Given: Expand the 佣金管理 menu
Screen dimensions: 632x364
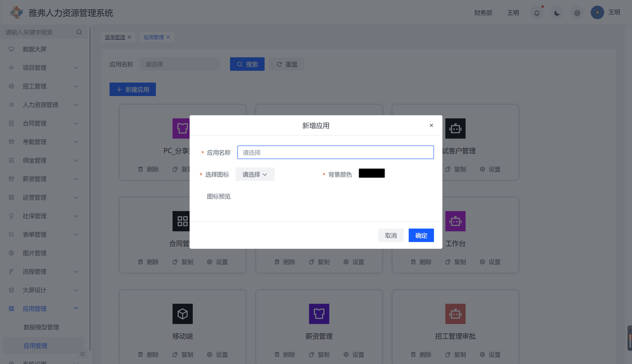Looking at the screenshot, I should [44, 160].
